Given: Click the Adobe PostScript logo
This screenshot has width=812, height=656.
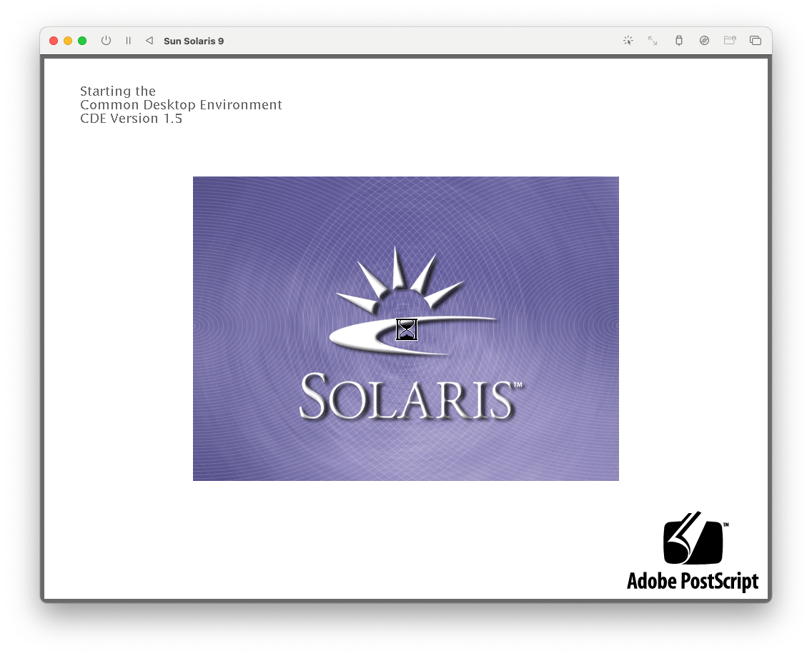Looking at the screenshot, I should [x=692, y=543].
